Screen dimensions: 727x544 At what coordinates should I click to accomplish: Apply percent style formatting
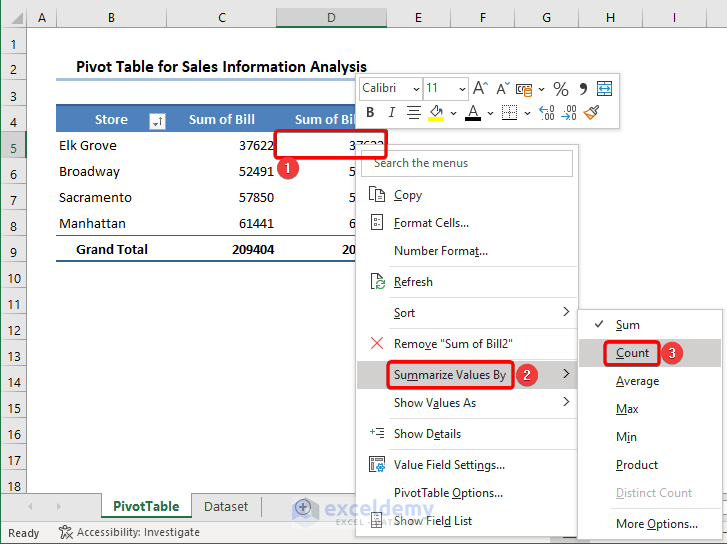coord(560,88)
